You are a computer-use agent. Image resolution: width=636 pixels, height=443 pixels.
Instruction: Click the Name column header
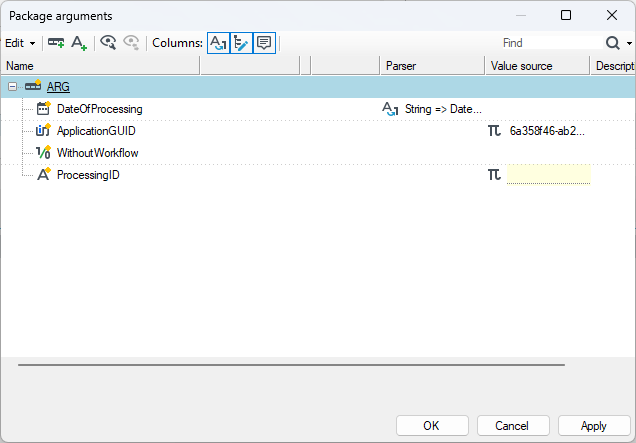tap(100, 66)
